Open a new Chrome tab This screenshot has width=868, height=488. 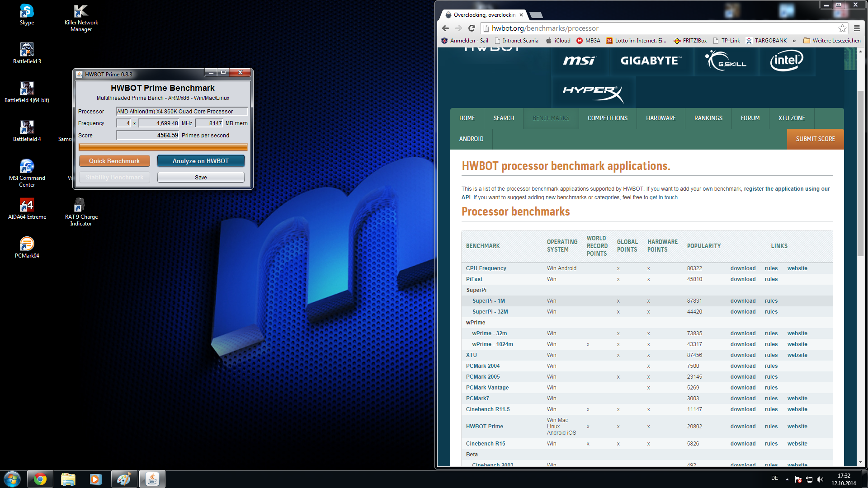pos(536,15)
